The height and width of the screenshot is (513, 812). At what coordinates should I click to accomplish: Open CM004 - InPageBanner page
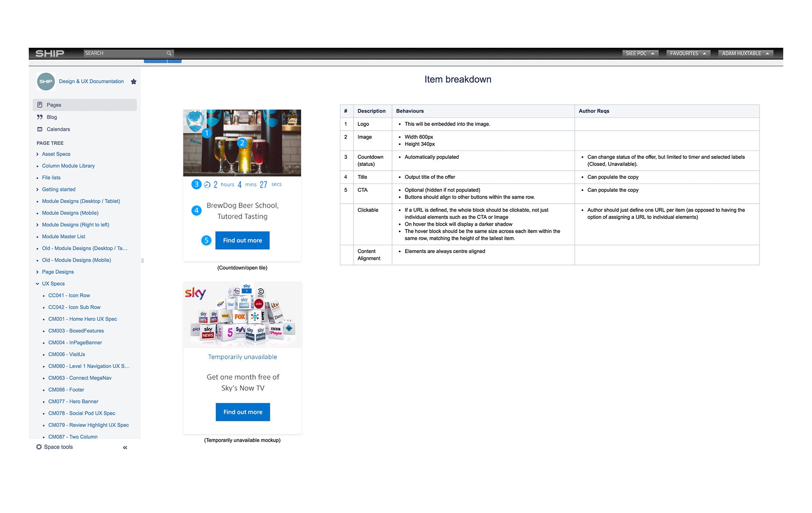75,343
